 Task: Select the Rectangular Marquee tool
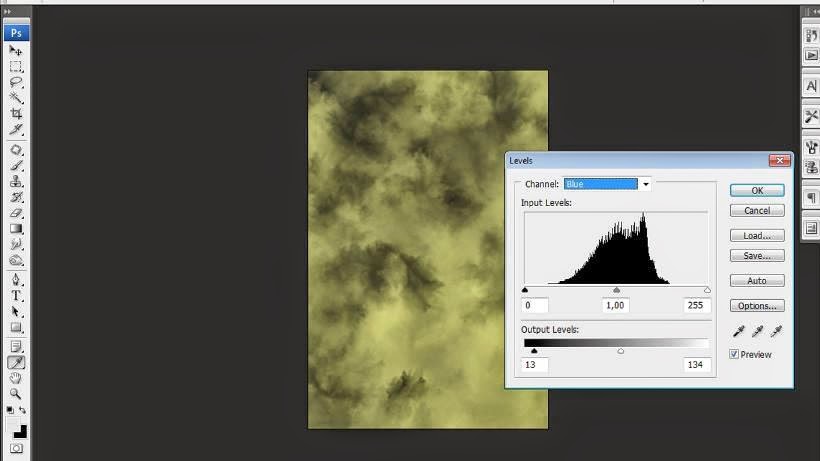click(16, 66)
